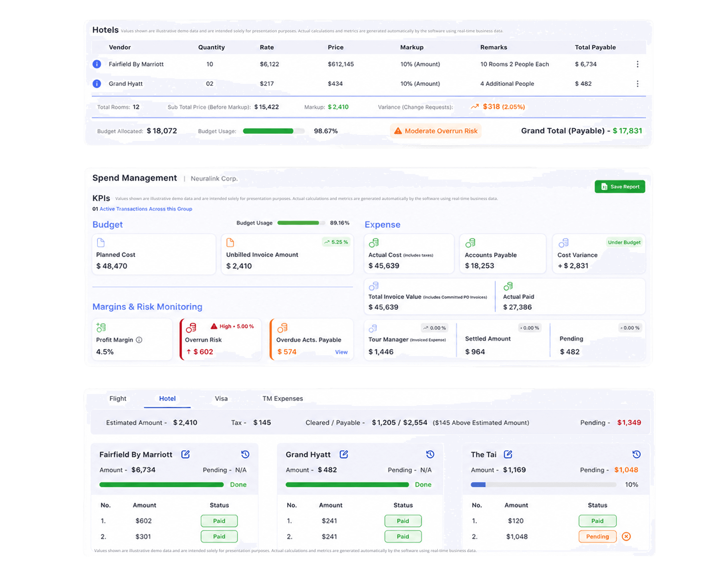Open the three-dot menu for Grand Hyatt row
Image resolution: width=728 pixels, height=570 pixels.
[x=637, y=83]
